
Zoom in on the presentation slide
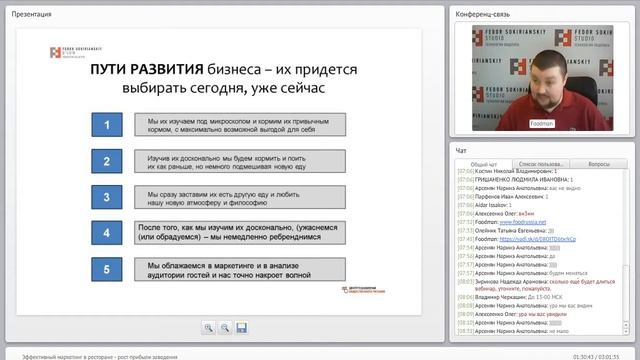[x=209, y=328]
